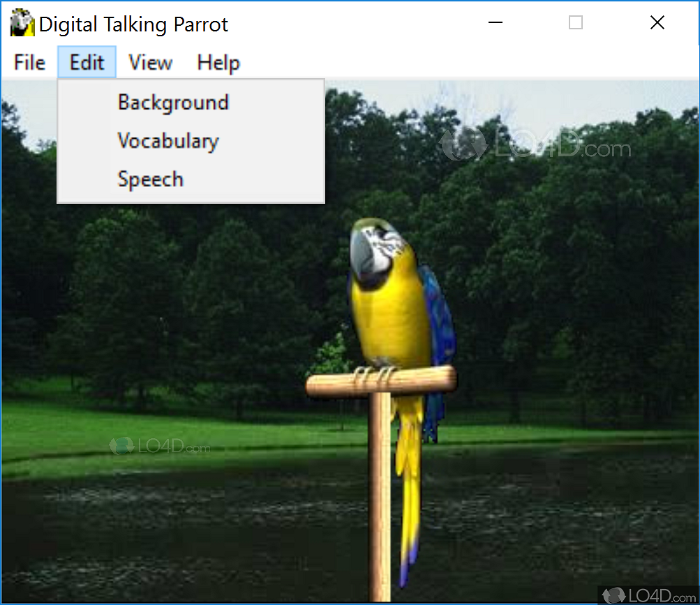Maximize the Digital Talking Parrot window
This screenshot has width=700, height=605.
pos(576,23)
